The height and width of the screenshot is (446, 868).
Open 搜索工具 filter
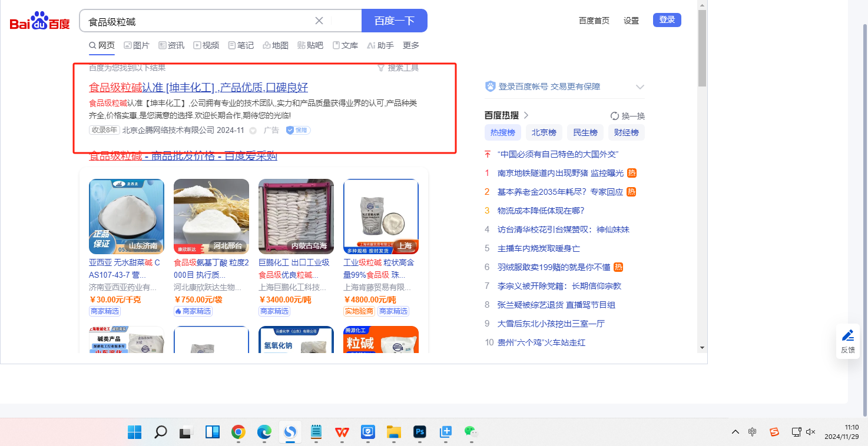[x=398, y=68]
